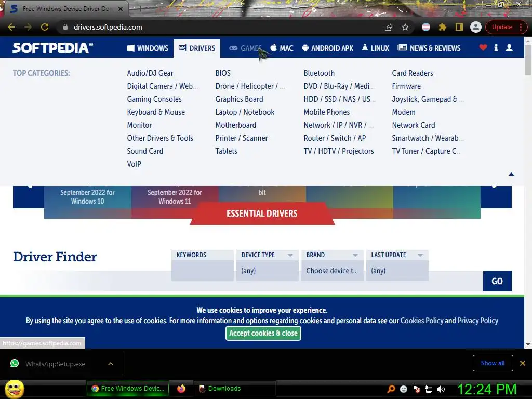Open Printer / Scanner category
This screenshot has height=399, width=532.
coord(242,138)
